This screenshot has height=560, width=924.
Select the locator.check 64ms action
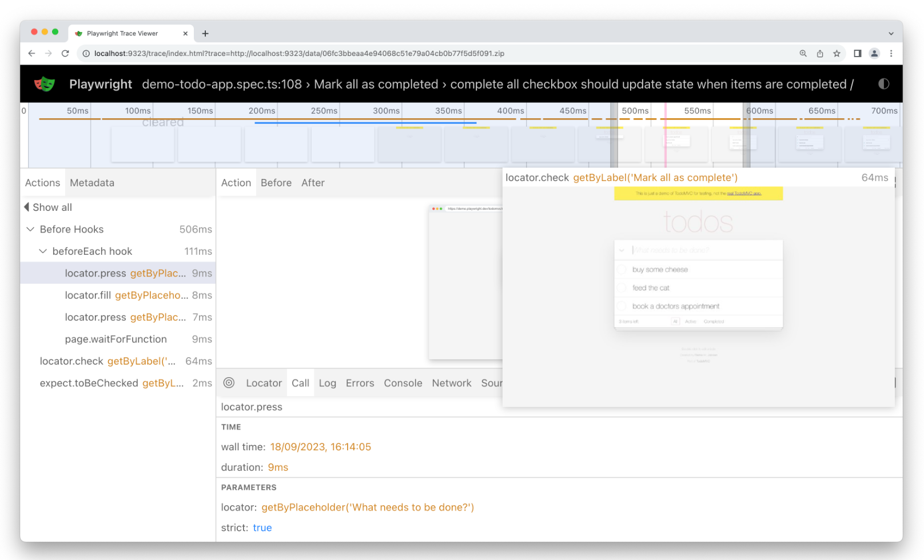click(118, 361)
